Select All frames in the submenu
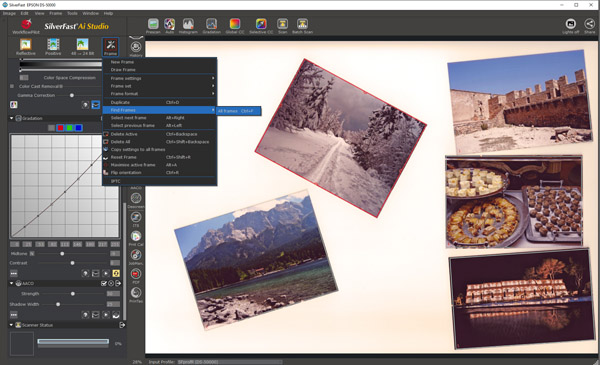The width and height of the screenshot is (600, 365). point(239,111)
